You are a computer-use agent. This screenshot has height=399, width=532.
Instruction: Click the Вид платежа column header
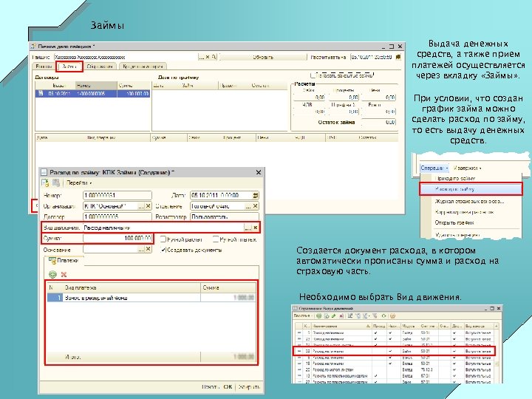tap(132, 287)
